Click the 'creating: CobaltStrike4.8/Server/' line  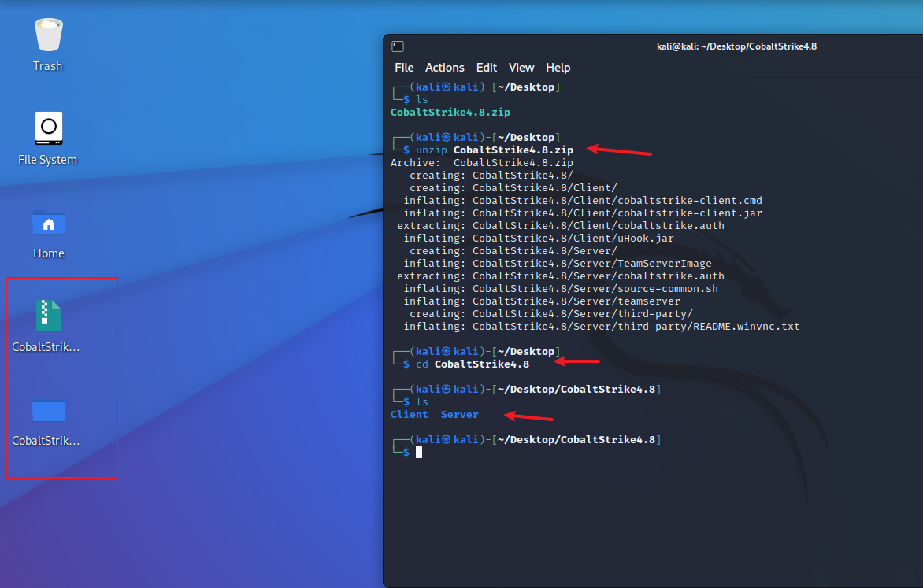pos(513,251)
